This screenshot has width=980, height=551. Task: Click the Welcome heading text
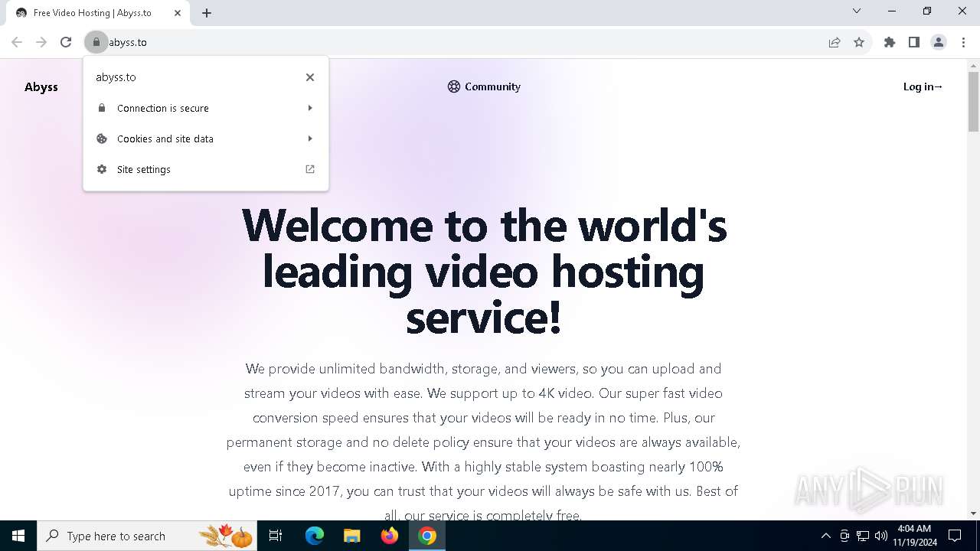click(x=484, y=271)
